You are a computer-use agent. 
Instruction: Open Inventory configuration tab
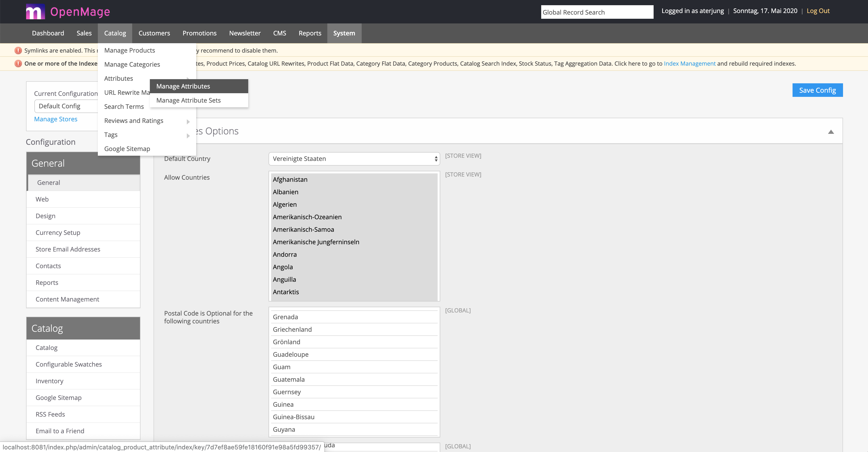83,381
